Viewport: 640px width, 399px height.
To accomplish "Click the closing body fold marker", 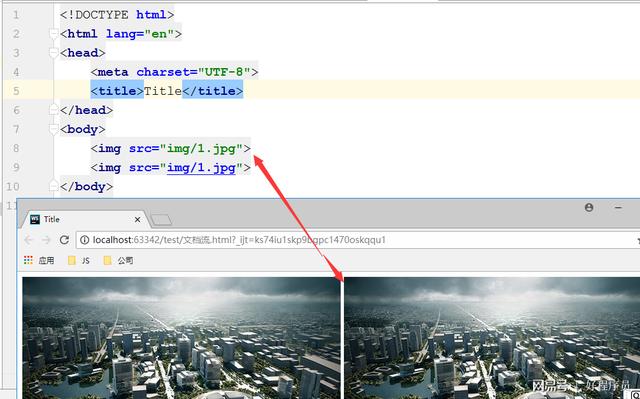I will pyautogui.click(x=53, y=186).
